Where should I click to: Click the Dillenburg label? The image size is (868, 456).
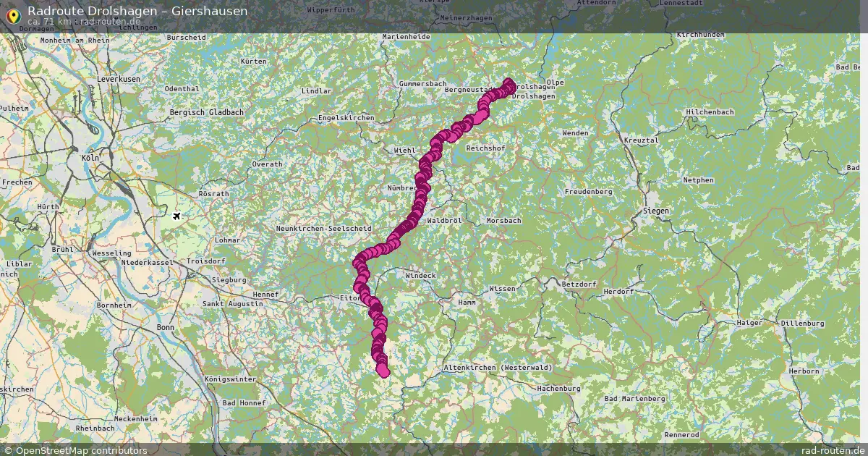802,323
